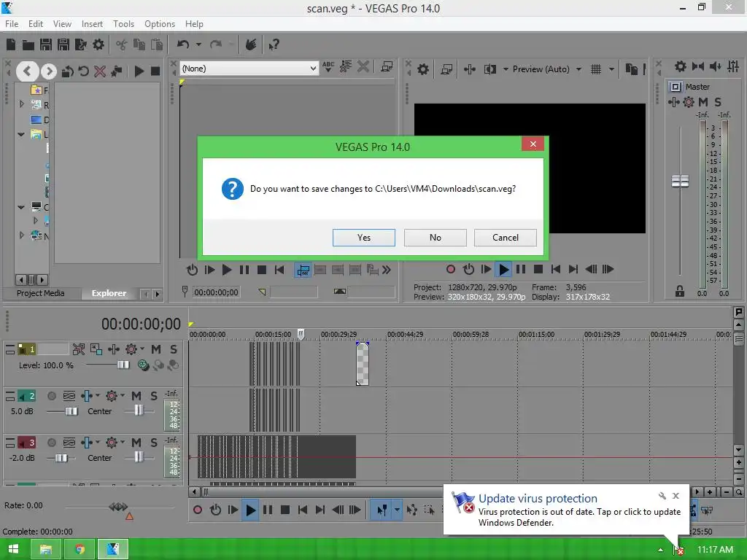Screen dimensions: 747x560
Task: Click the Master volume fader
Action: 680,182
